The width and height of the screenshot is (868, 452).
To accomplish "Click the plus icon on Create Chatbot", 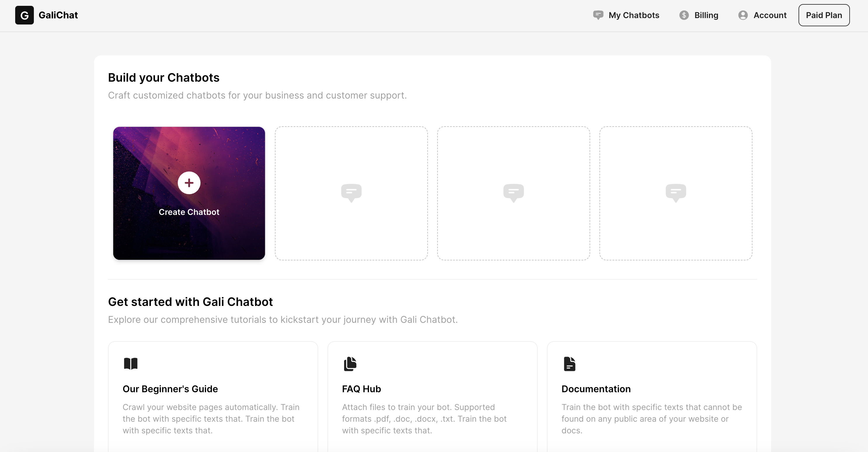I will 189,183.
